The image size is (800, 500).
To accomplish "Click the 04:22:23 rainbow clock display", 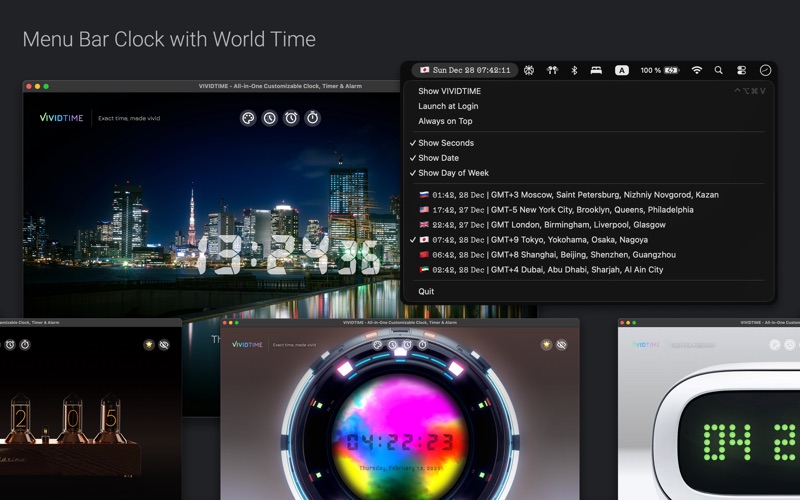I will click(399, 442).
